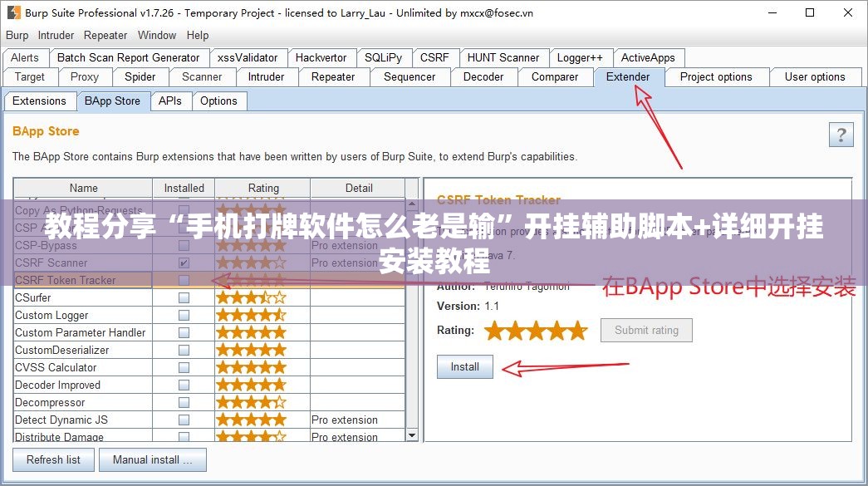The width and height of the screenshot is (868, 486).
Task: Open the Decoder tab
Action: (x=483, y=77)
